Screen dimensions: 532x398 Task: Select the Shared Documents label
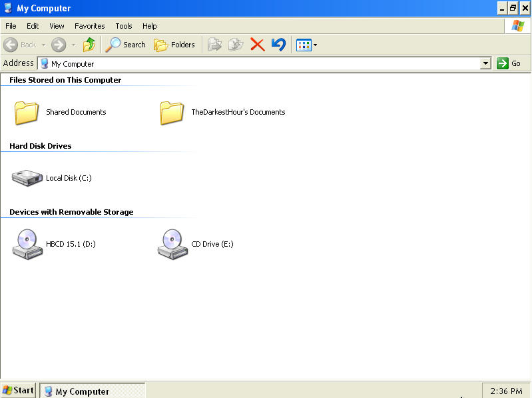click(x=76, y=112)
